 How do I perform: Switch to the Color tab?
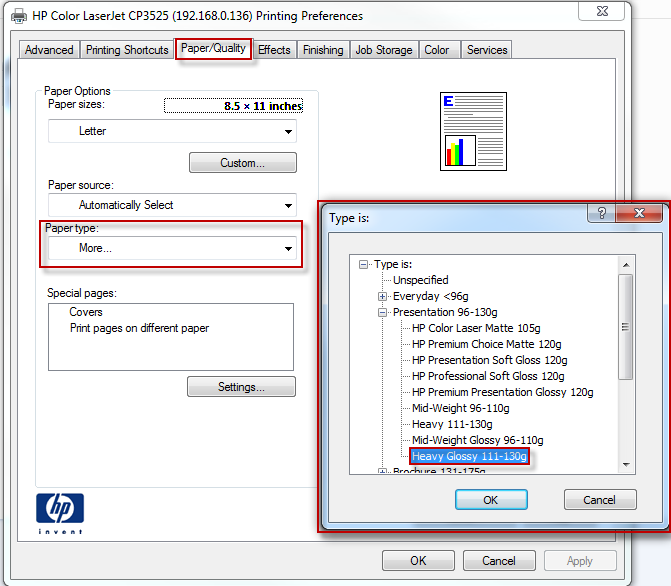click(437, 50)
